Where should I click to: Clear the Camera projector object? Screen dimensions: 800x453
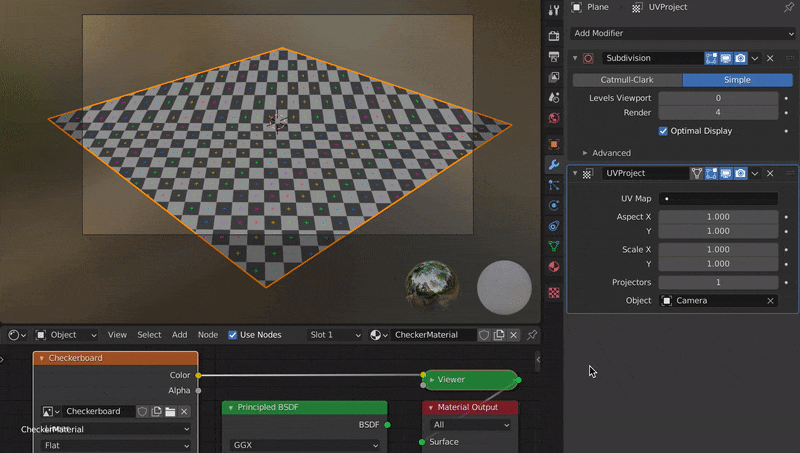point(770,300)
